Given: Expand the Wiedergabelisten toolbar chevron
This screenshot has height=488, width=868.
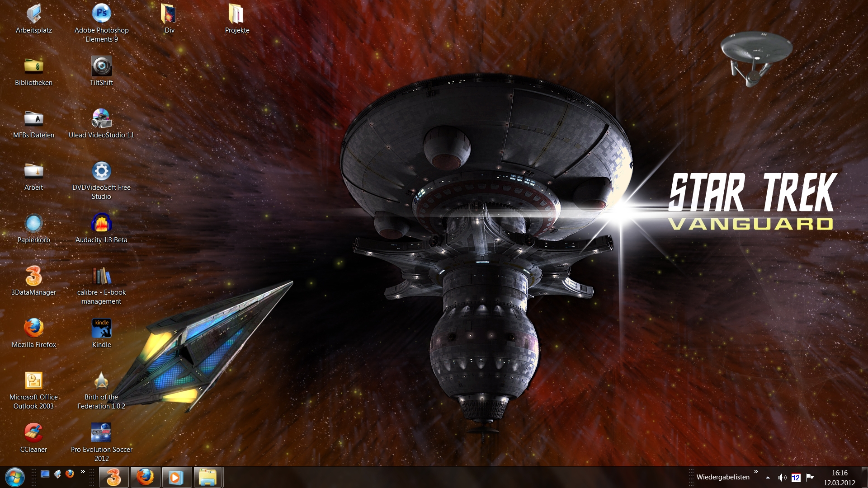Looking at the screenshot, I should (x=756, y=472).
